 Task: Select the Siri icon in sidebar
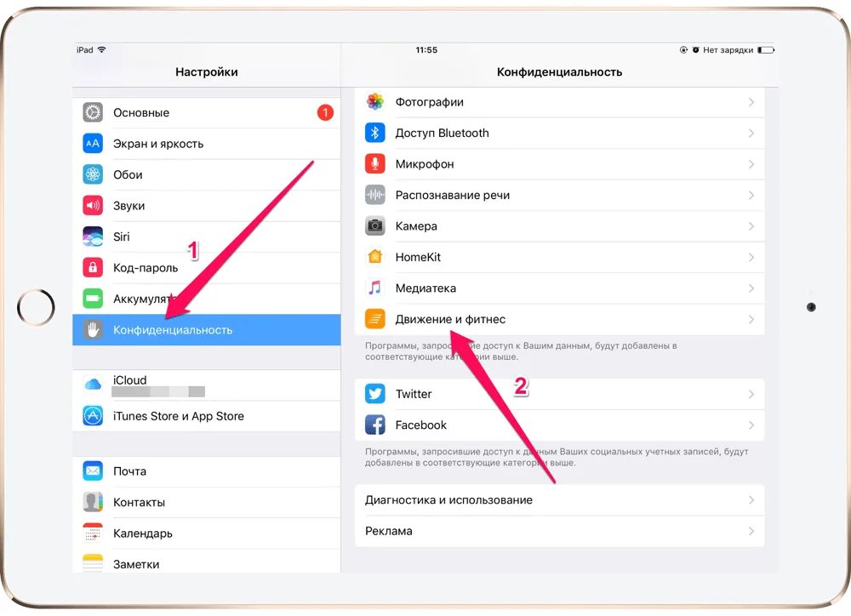[x=93, y=237]
